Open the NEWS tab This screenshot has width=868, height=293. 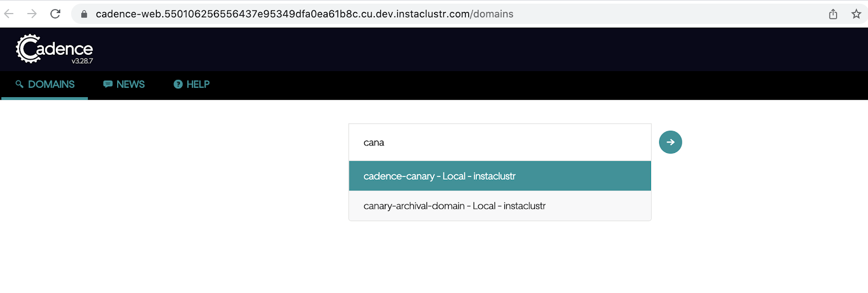click(130, 84)
